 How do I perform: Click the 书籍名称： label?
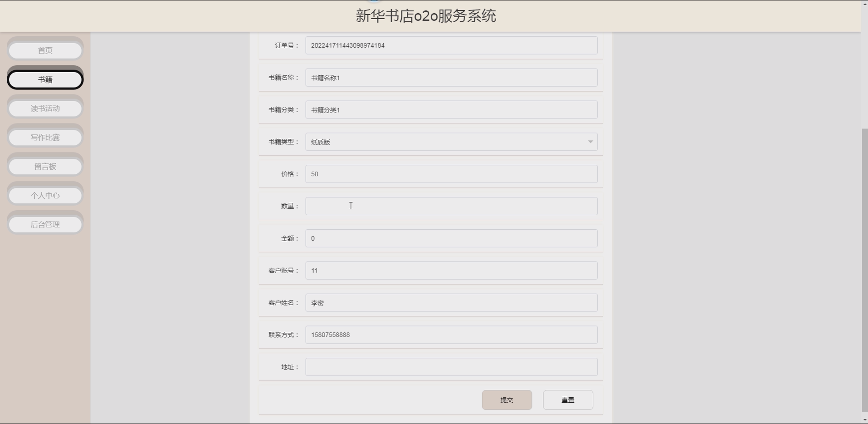click(x=284, y=78)
